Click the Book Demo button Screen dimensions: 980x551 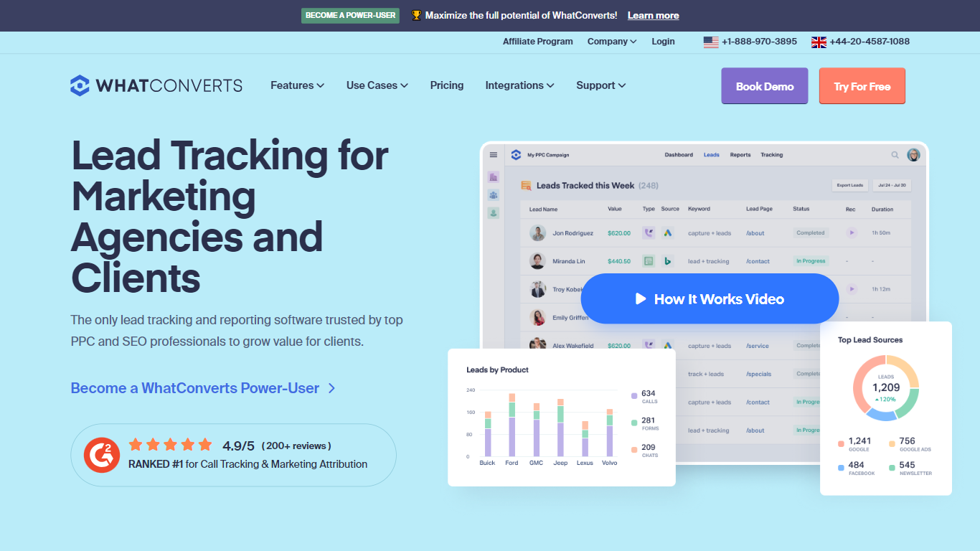[x=765, y=86]
